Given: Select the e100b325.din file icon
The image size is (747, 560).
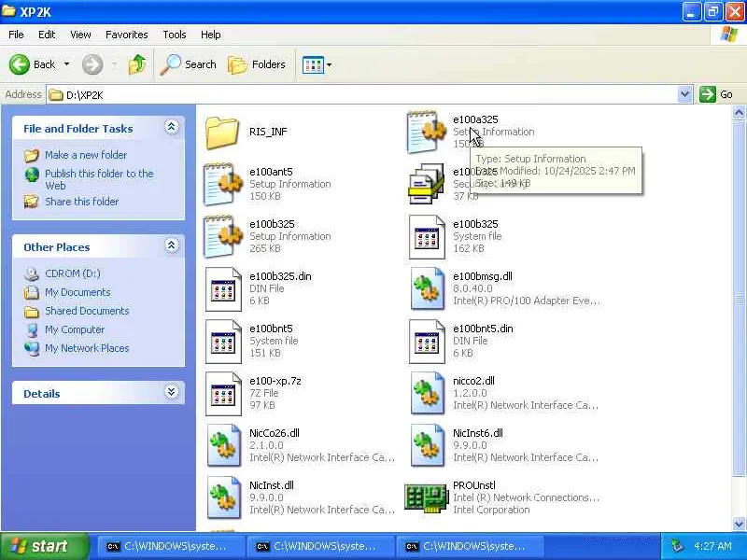Looking at the screenshot, I should [x=223, y=289].
